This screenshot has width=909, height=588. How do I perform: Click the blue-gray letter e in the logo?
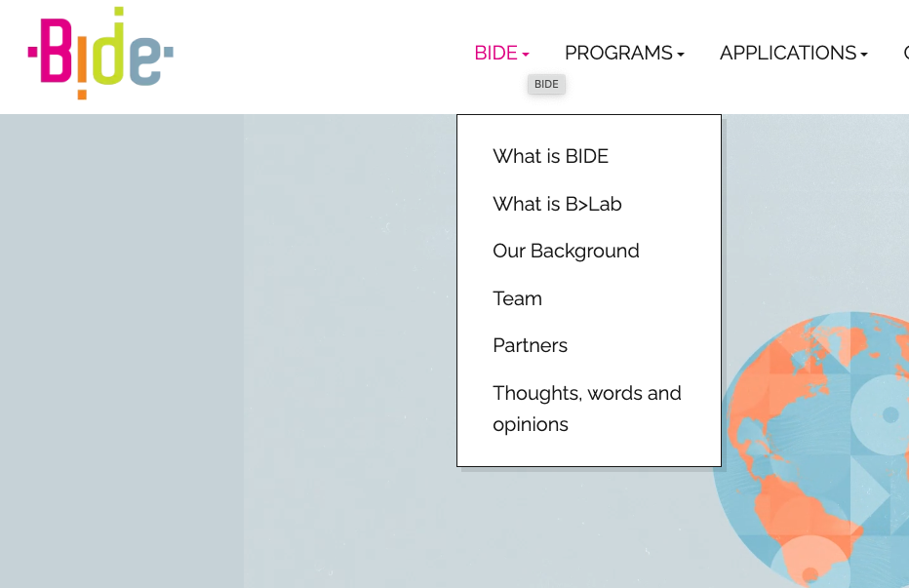pyautogui.click(x=146, y=62)
